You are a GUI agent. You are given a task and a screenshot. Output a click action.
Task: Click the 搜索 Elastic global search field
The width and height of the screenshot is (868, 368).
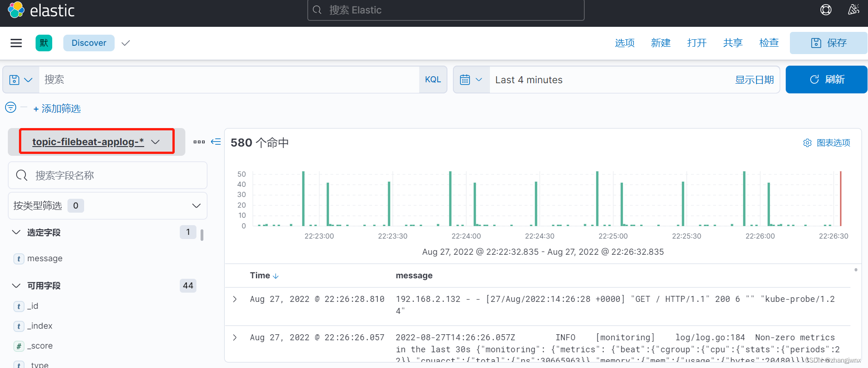click(x=446, y=10)
